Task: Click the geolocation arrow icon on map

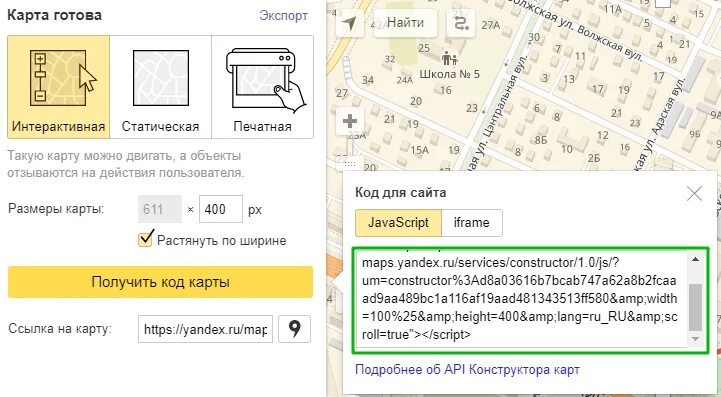Action: point(349,23)
